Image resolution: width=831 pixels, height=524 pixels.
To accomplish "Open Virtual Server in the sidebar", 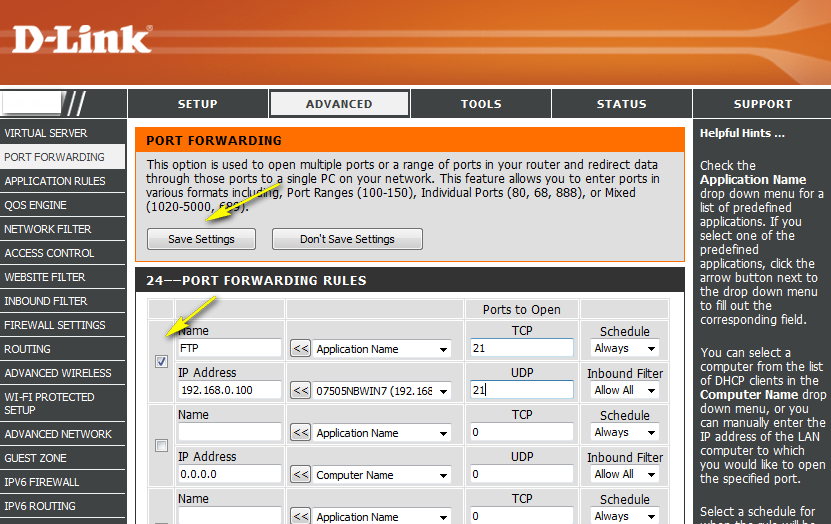I will point(46,133).
